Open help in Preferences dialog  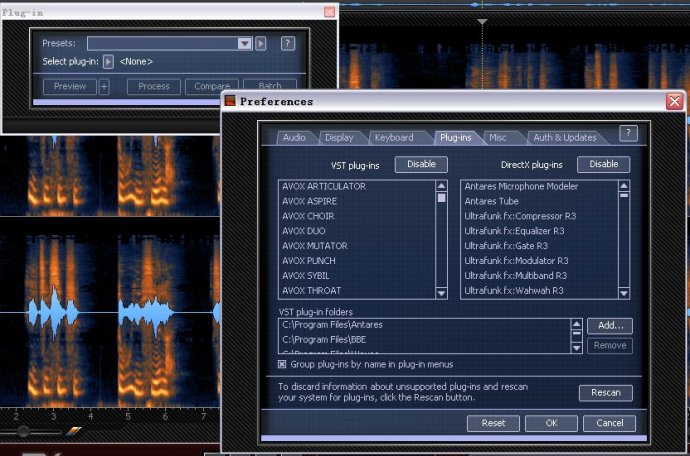click(628, 133)
